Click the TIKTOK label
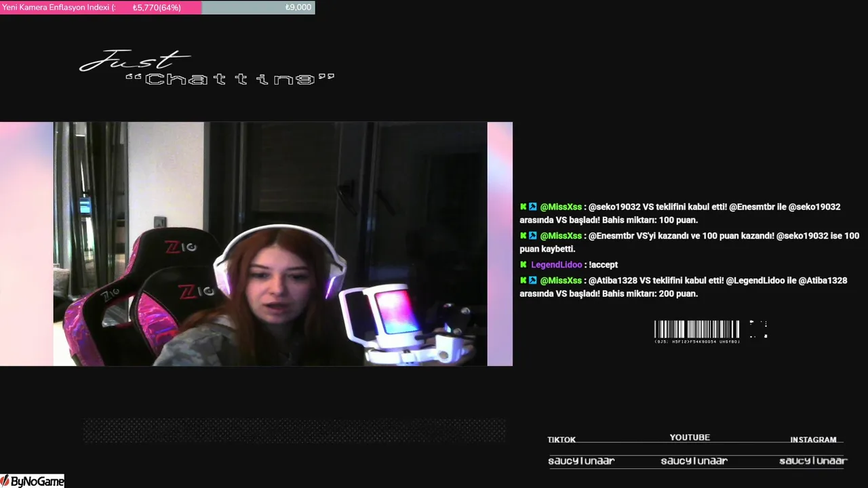This screenshot has width=868, height=488. (561, 440)
